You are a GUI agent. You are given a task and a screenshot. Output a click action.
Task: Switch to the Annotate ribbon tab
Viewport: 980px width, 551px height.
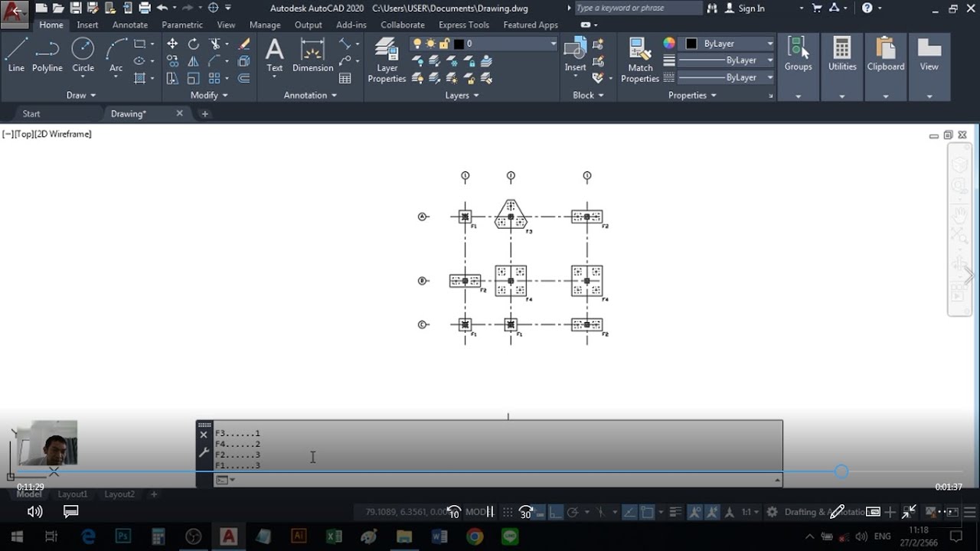coord(130,25)
